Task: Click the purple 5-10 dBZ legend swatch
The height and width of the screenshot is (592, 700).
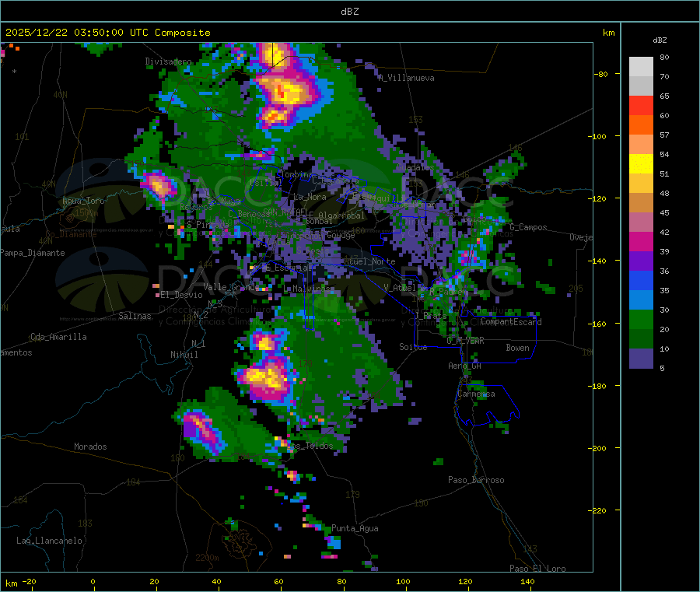Action: 641,359
